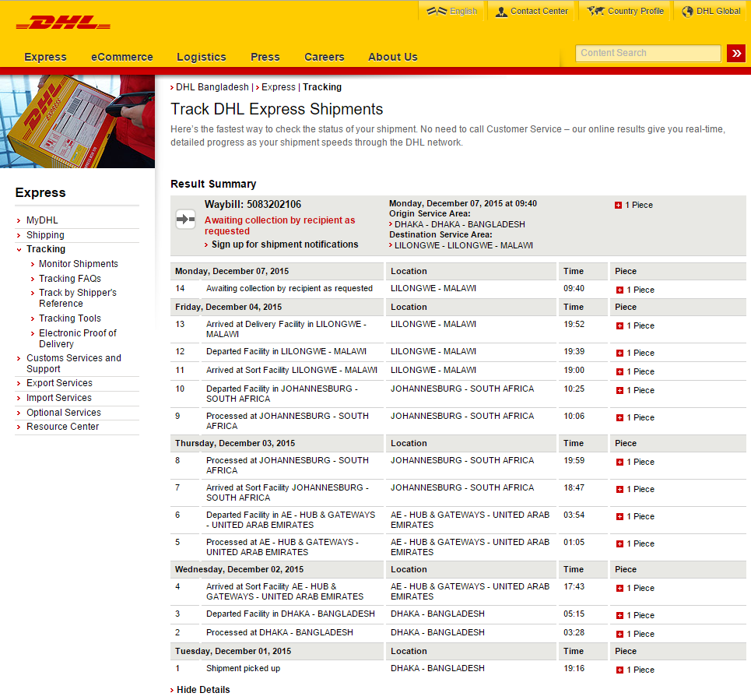Open Shipping in the sidebar

pos(45,235)
